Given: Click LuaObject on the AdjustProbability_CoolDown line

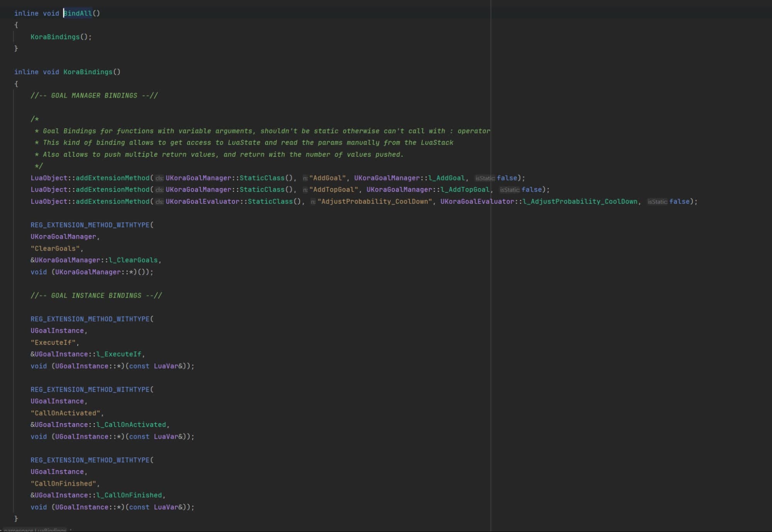Looking at the screenshot, I should 49,202.
